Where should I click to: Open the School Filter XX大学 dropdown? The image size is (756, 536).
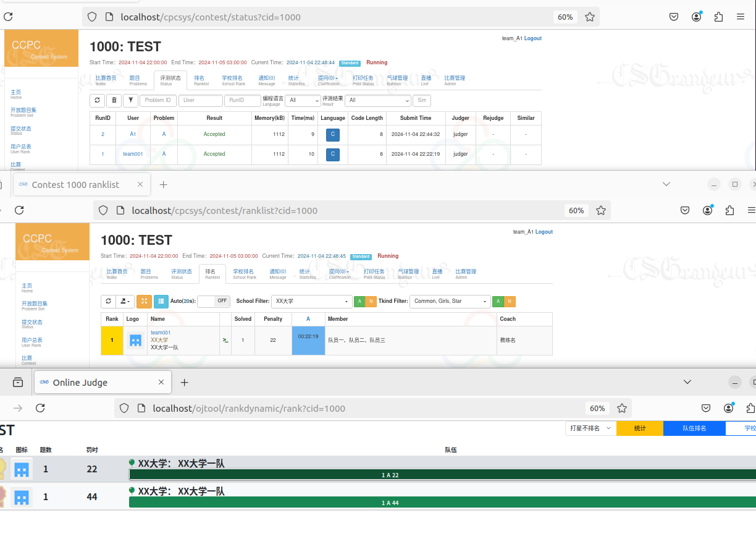[312, 301]
